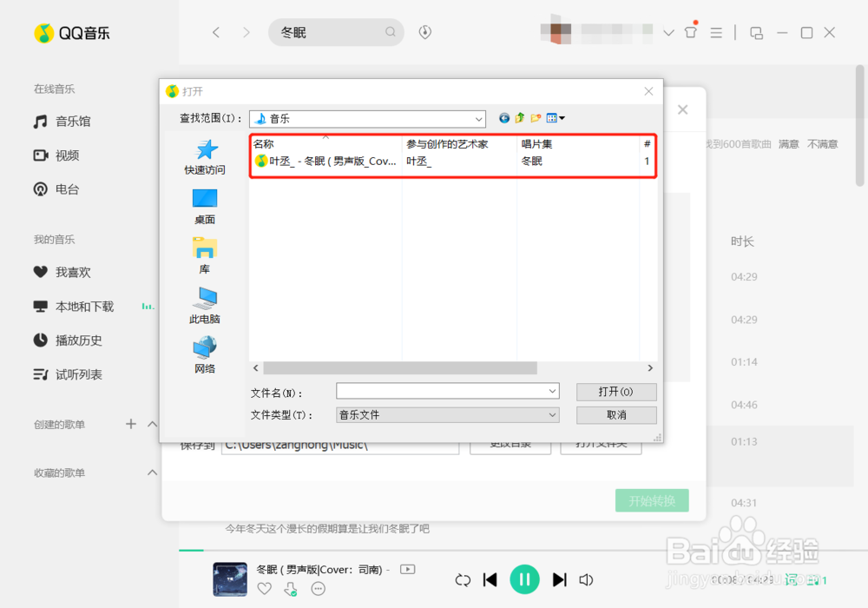Open 本地和下载 in the sidebar
The image size is (868, 608).
(76, 306)
